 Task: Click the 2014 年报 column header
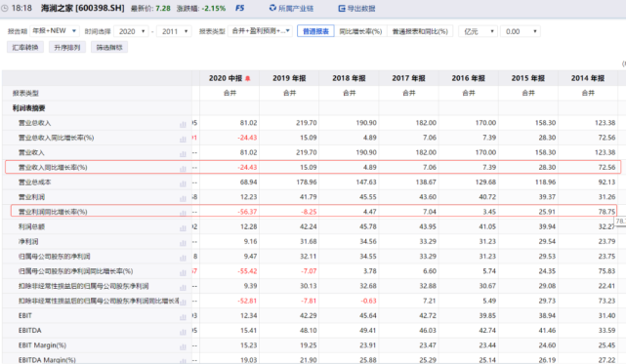pyautogui.click(x=588, y=78)
